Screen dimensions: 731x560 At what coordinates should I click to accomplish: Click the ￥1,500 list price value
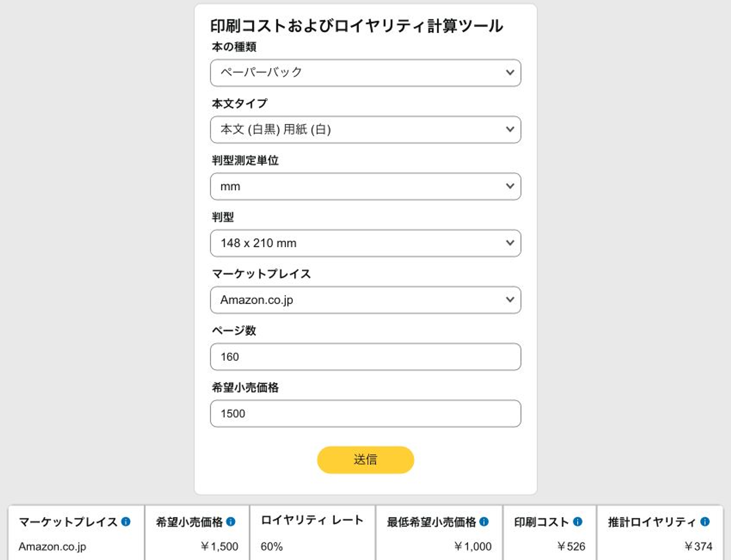[219, 547]
